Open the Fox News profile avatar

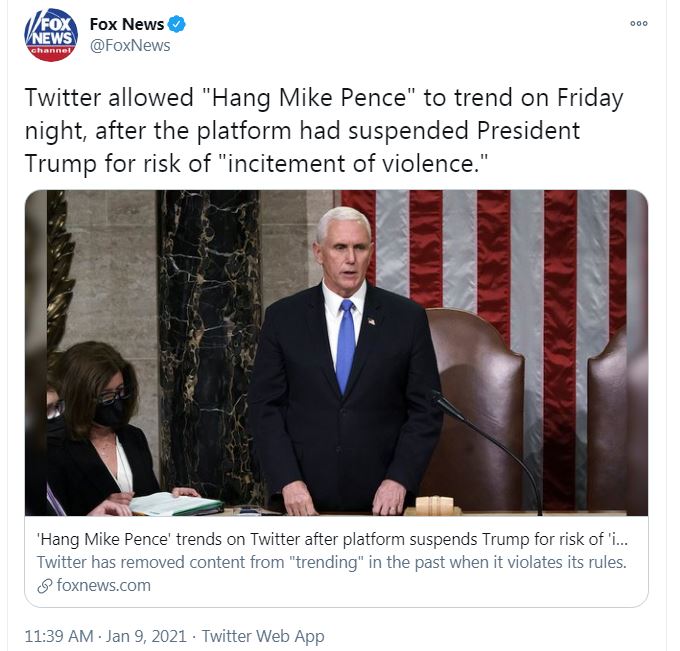[51, 35]
